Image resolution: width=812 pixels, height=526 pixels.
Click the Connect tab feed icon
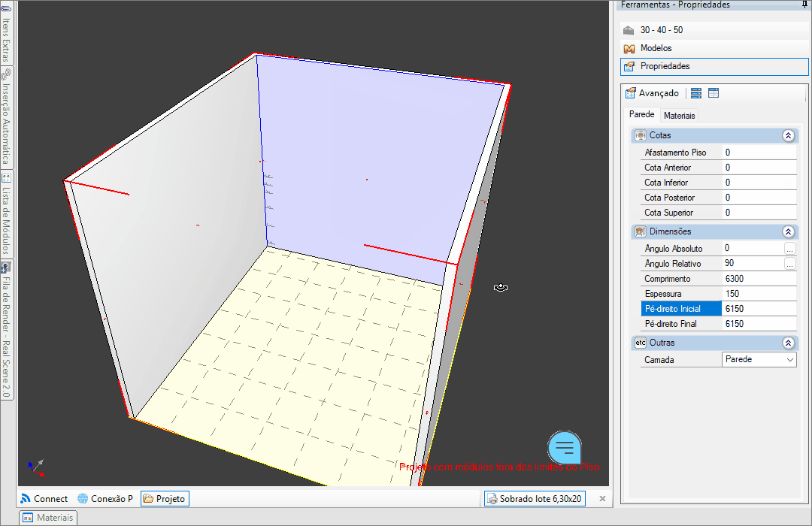pos(26,498)
